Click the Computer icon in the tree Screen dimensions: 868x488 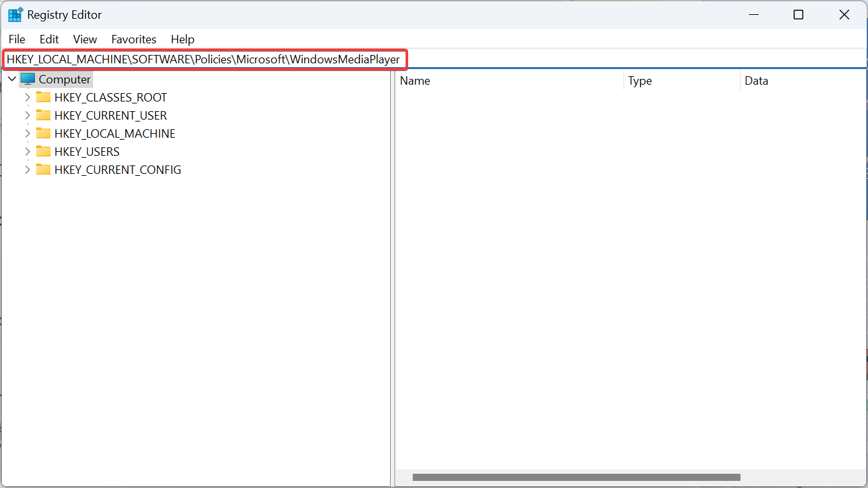(x=28, y=79)
